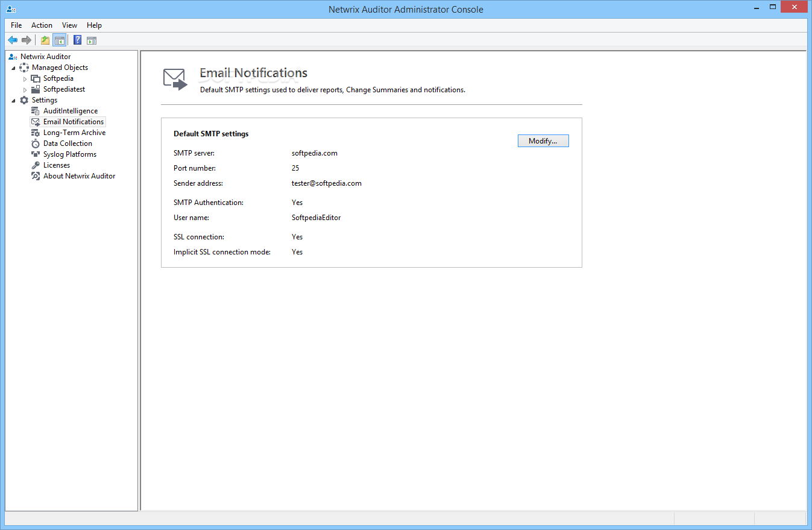Select Softpedia in the tree
812x530 pixels.
(x=58, y=78)
